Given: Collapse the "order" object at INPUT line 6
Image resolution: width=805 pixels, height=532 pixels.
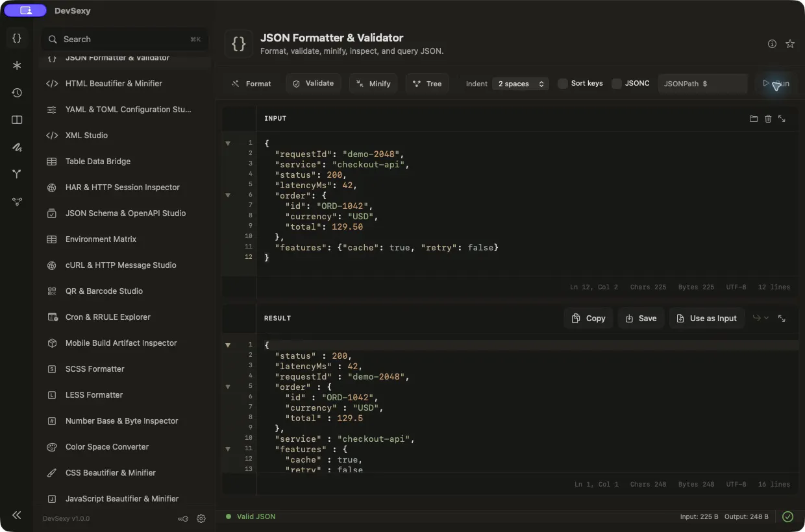Looking at the screenshot, I should click(x=228, y=195).
